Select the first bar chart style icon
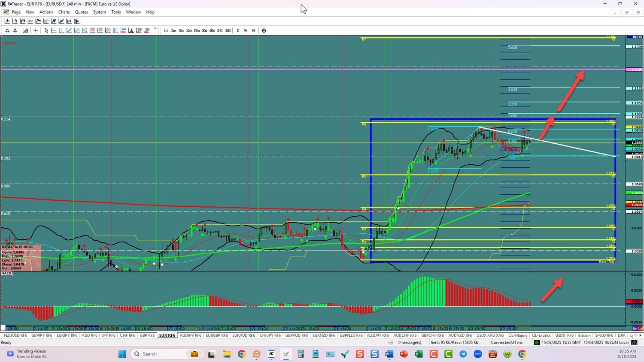 pos(7,21)
